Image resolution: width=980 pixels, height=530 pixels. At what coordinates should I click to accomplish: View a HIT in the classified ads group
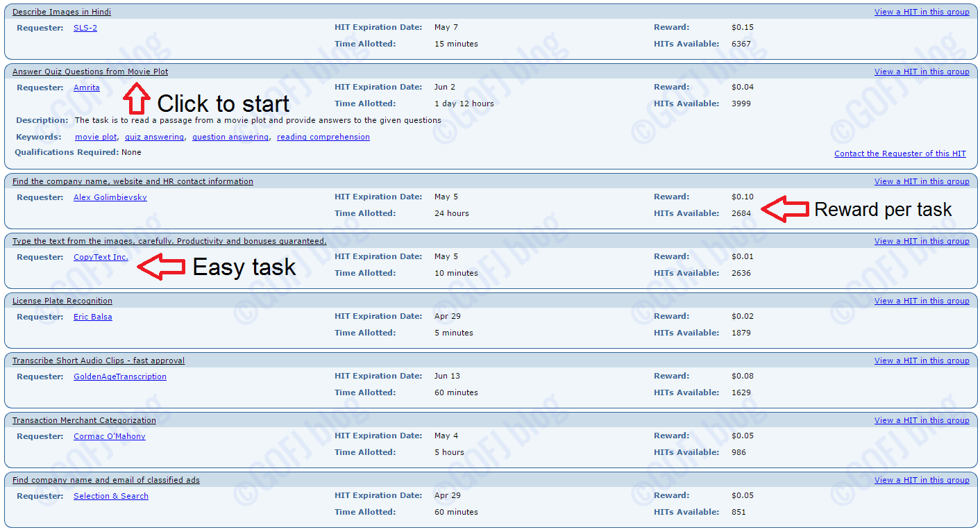click(922, 479)
